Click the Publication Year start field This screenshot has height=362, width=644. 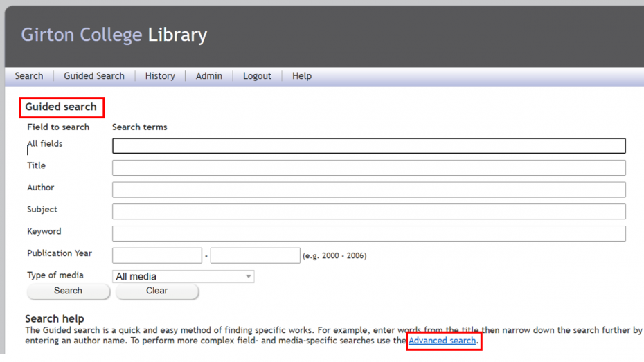coord(156,256)
